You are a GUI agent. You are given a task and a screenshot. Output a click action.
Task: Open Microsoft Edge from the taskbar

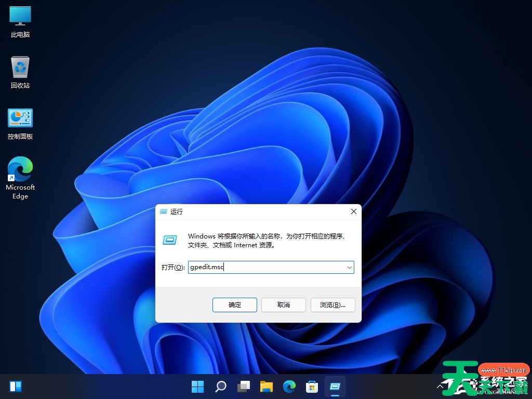pyautogui.click(x=289, y=386)
